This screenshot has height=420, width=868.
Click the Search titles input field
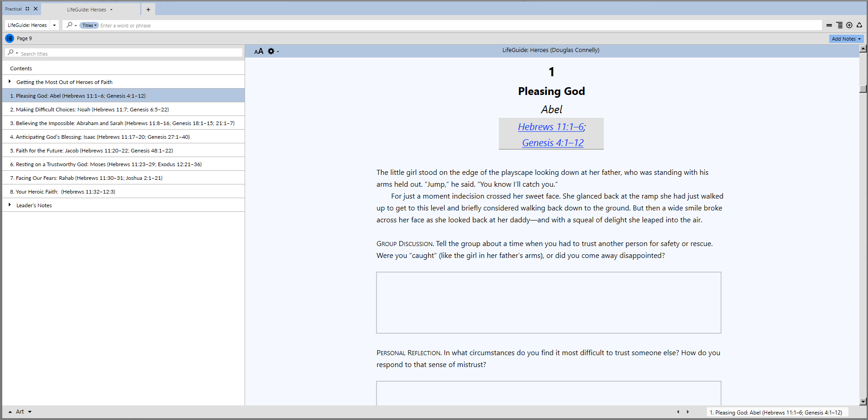point(130,53)
